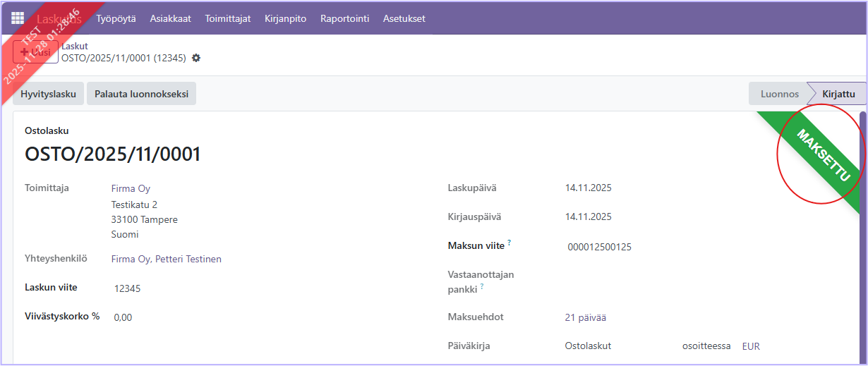The width and height of the screenshot is (868, 366).
Task: Open contact Firma Oy, Petteri Testinen
Action: pos(166,259)
